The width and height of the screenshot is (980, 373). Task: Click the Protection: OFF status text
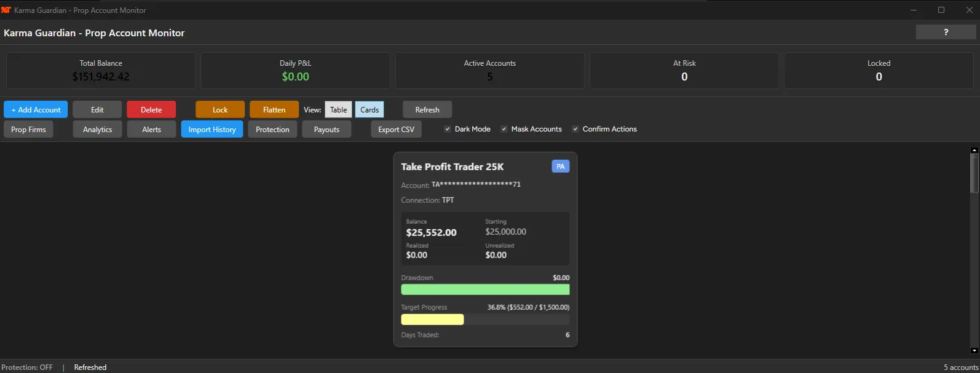(27, 367)
